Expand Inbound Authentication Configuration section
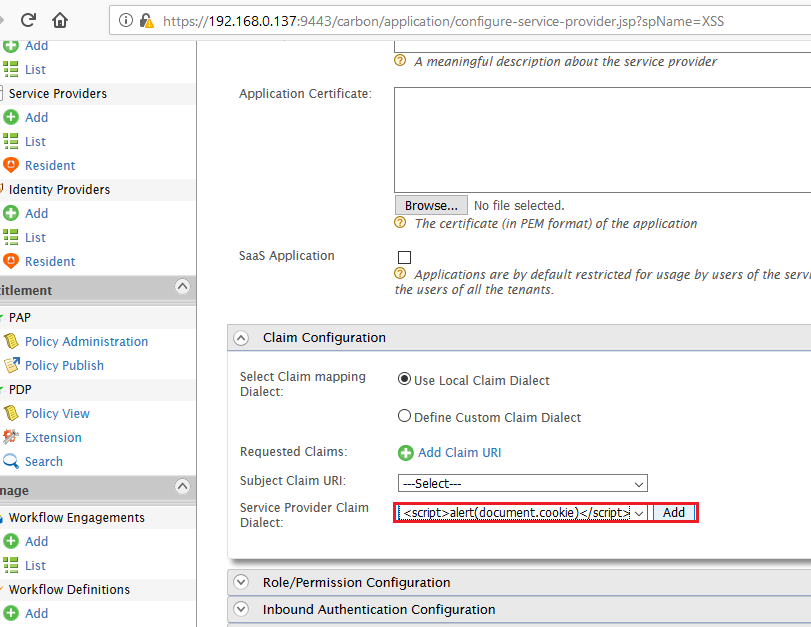 pyautogui.click(x=240, y=609)
